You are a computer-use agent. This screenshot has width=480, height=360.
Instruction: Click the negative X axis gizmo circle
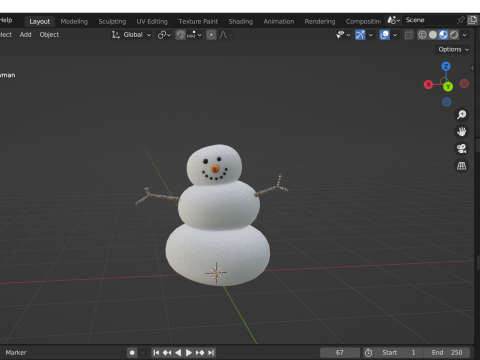click(464, 84)
